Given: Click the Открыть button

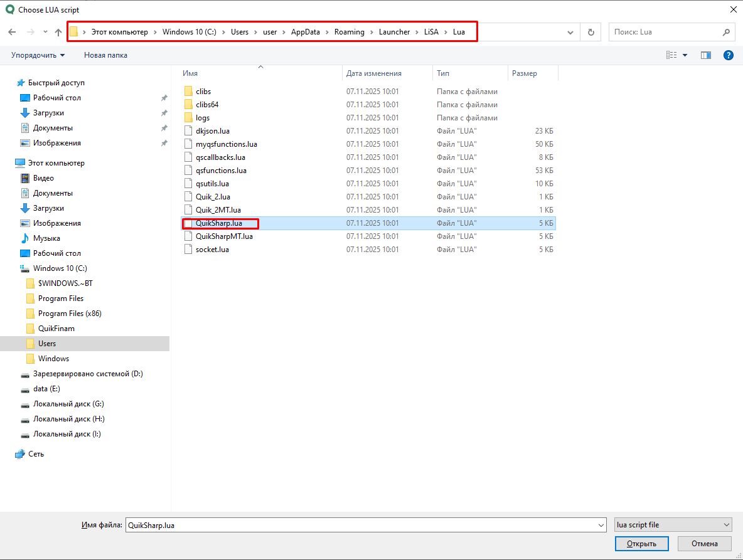Looking at the screenshot, I should tap(642, 544).
